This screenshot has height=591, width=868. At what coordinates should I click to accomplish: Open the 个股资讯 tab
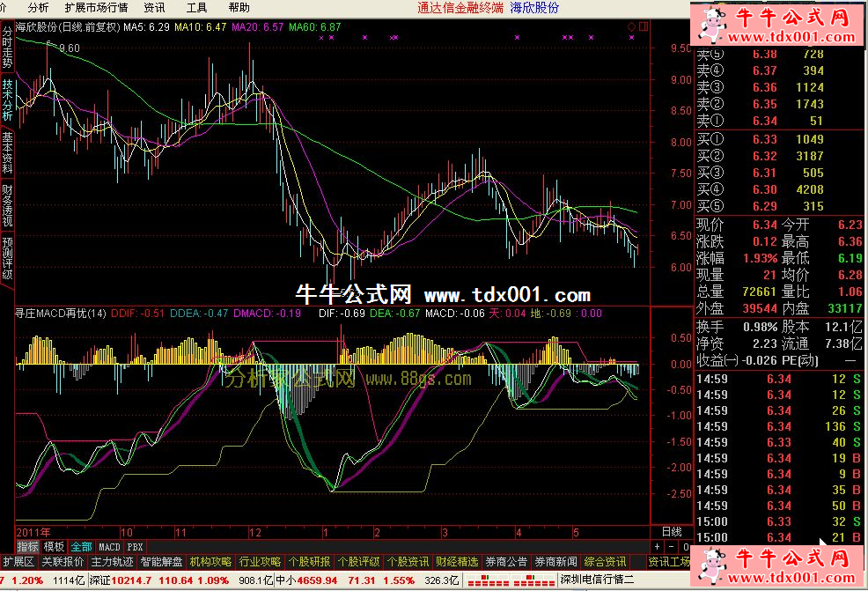point(408,562)
